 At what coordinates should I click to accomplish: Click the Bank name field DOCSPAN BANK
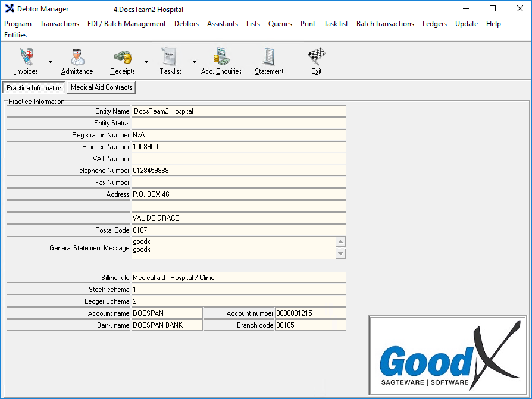(x=167, y=325)
